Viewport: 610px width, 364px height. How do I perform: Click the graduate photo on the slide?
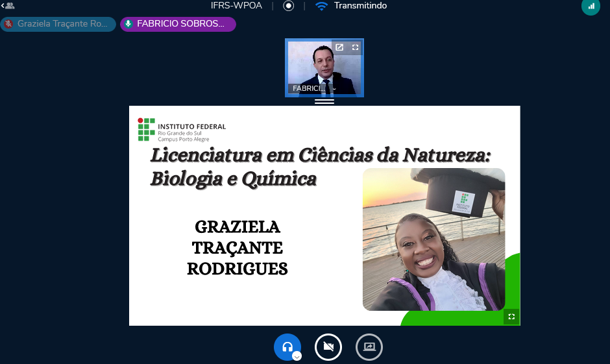pos(433,239)
